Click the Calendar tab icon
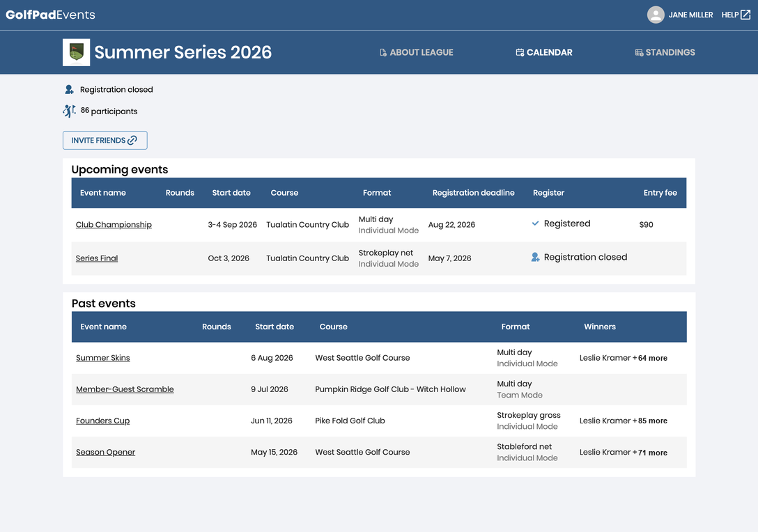The width and height of the screenshot is (758, 532). [520, 52]
